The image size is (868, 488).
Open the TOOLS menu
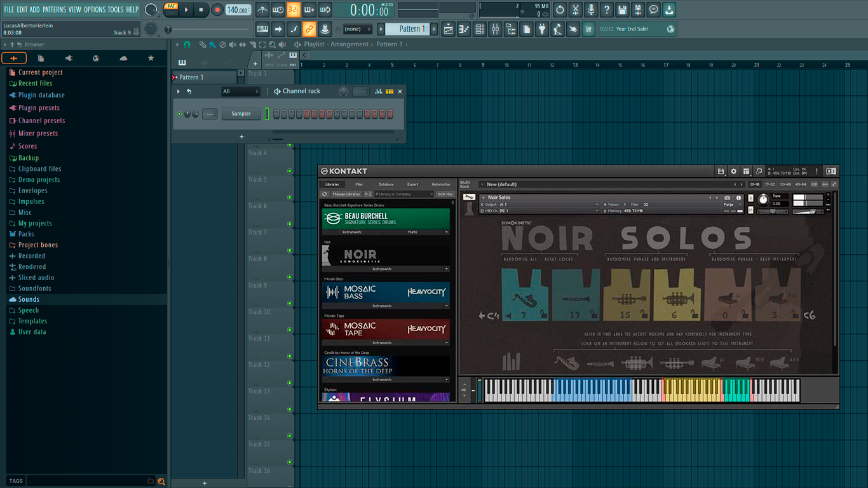tap(116, 10)
